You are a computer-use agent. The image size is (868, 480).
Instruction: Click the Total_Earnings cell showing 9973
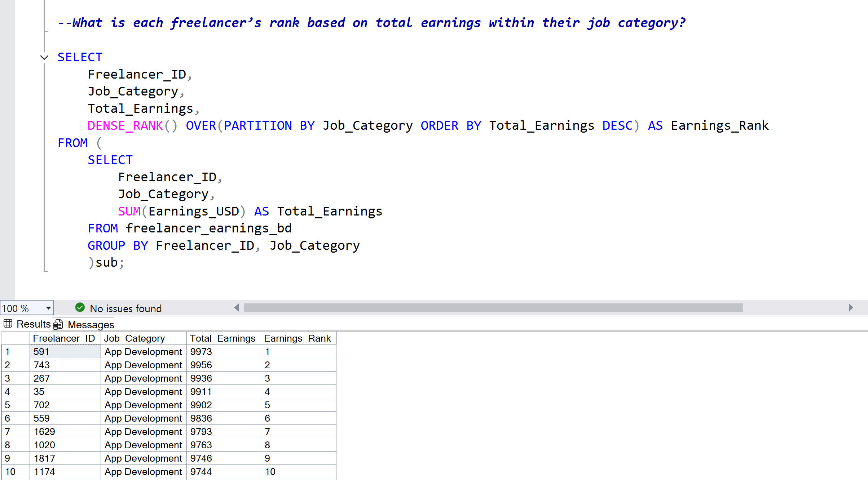click(223, 352)
